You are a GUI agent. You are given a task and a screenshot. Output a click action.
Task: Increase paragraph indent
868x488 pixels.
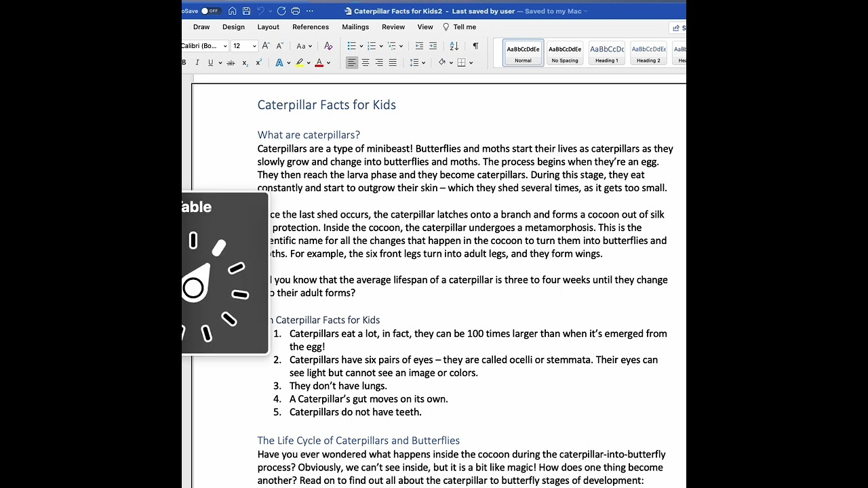coord(433,46)
